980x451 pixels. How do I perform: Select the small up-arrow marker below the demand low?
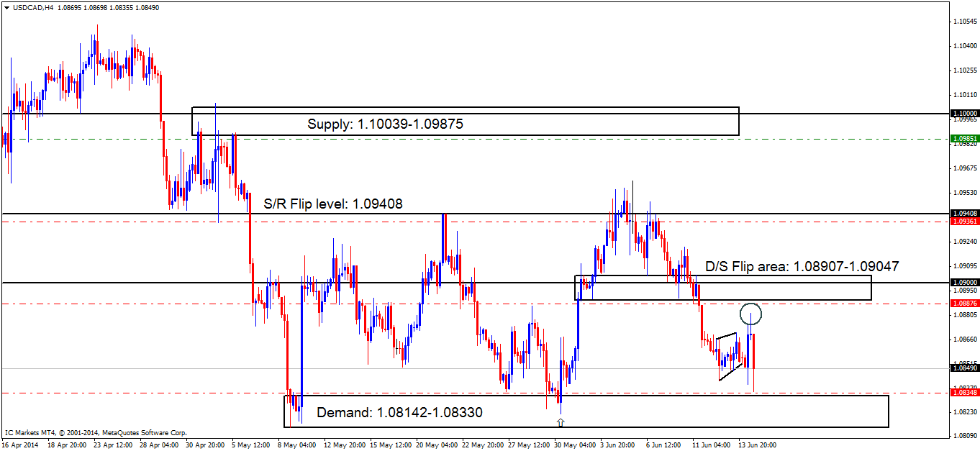[561, 422]
